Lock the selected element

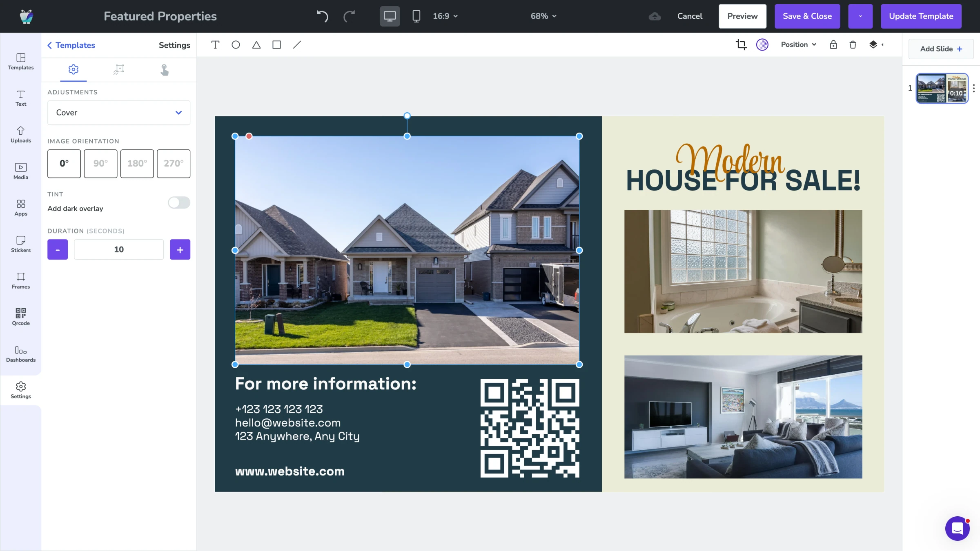tap(833, 44)
